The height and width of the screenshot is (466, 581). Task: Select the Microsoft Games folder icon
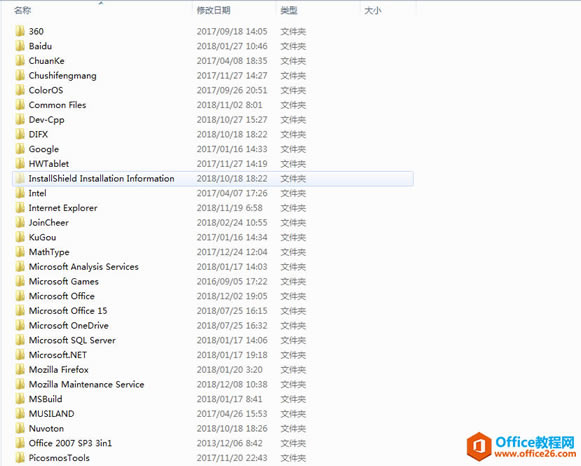pos(20,282)
